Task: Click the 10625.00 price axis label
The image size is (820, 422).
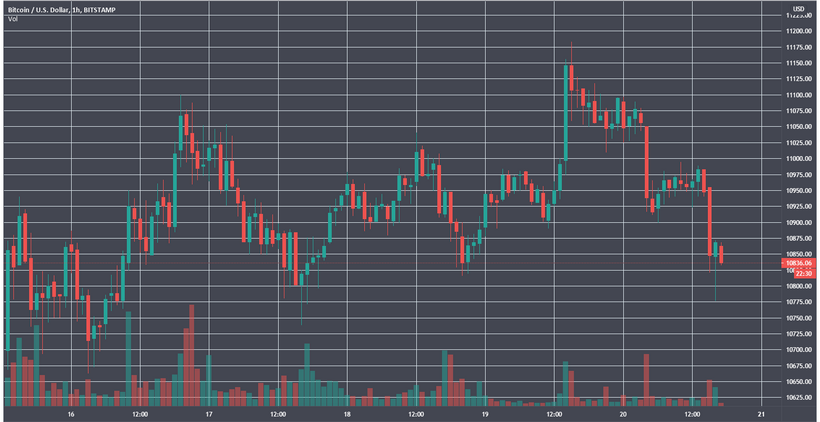Action: (x=798, y=398)
